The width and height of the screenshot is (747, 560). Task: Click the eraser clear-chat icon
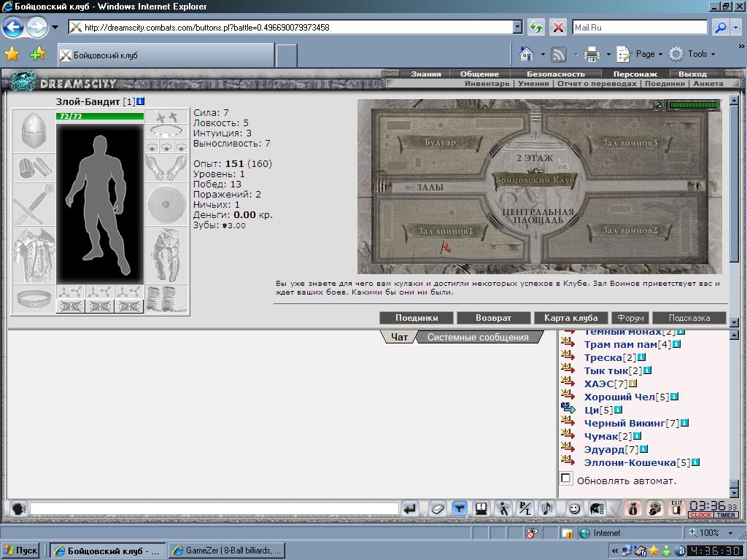pyautogui.click(x=437, y=509)
